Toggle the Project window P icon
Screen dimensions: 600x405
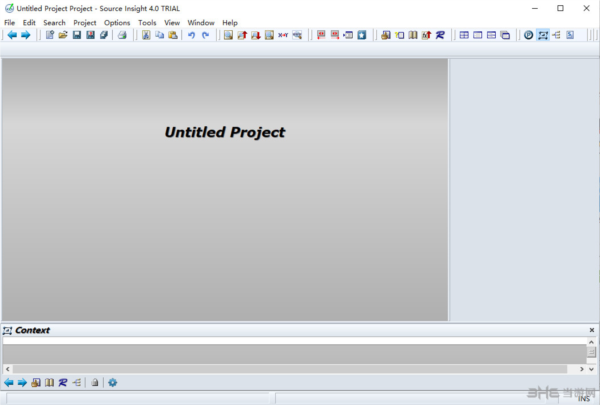528,35
